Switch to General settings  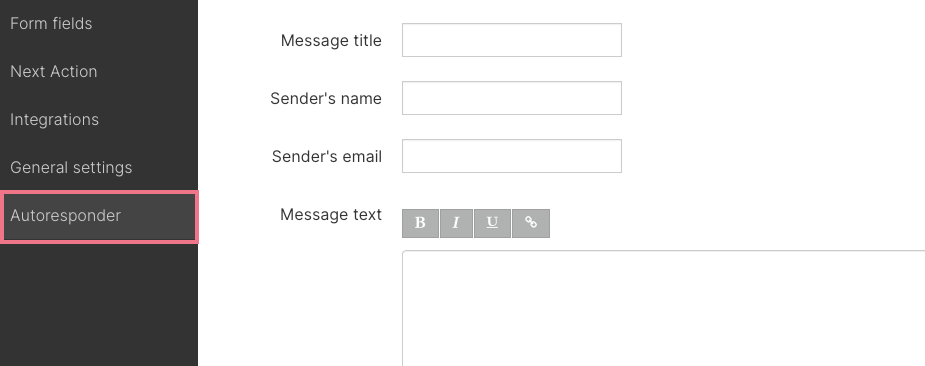click(x=71, y=168)
